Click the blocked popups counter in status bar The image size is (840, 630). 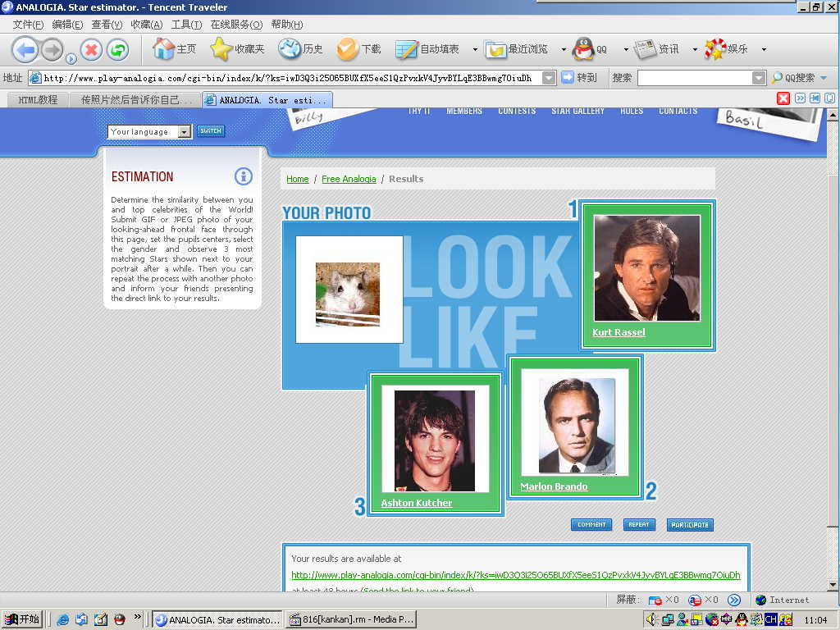663,600
